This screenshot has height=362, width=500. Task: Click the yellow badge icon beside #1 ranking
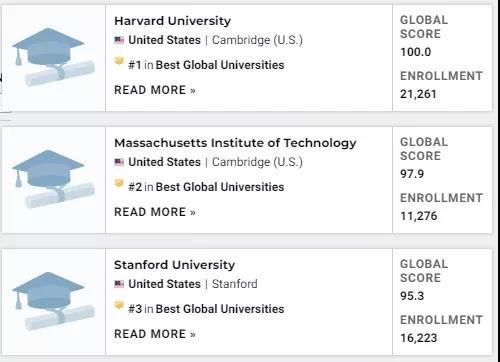coord(119,62)
